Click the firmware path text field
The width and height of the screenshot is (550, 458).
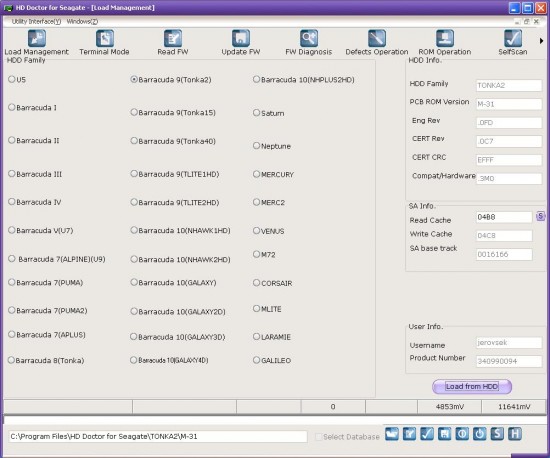click(x=158, y=436)
